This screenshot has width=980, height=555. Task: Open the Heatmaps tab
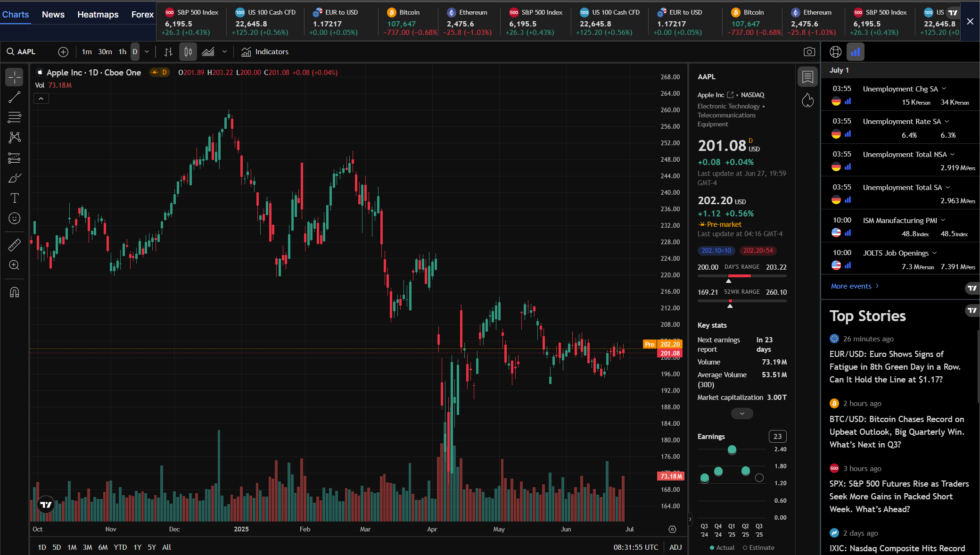[x=98, y=15]
